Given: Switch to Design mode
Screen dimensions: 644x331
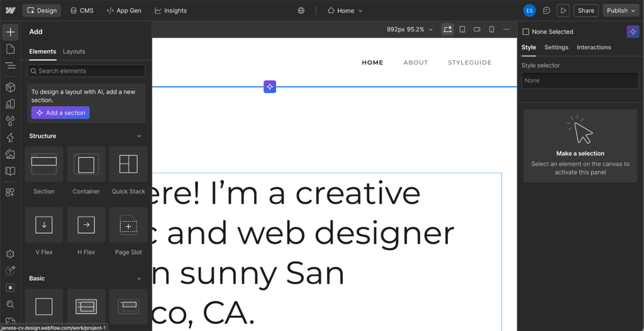Looking at the screenshot, I should [x=42, y=11].
